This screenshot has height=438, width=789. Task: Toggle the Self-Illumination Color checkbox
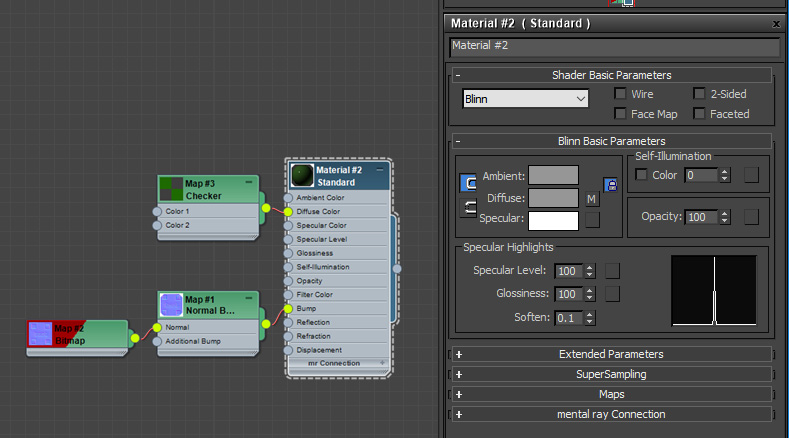point(642,175)
